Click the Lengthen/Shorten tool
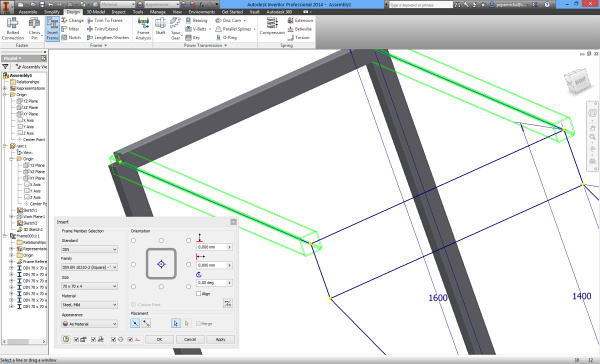Screen dimensions: 600x364 click(x=108, y=38)
